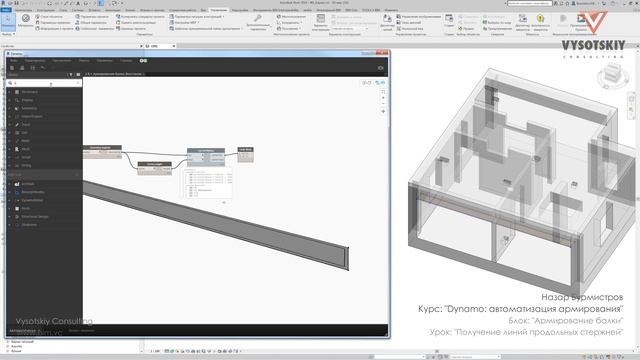This screenshot has width=640, height=360.
Task: Open Macro Manager (Диспетчер макросов)
Action: click(x=522, y=22)
